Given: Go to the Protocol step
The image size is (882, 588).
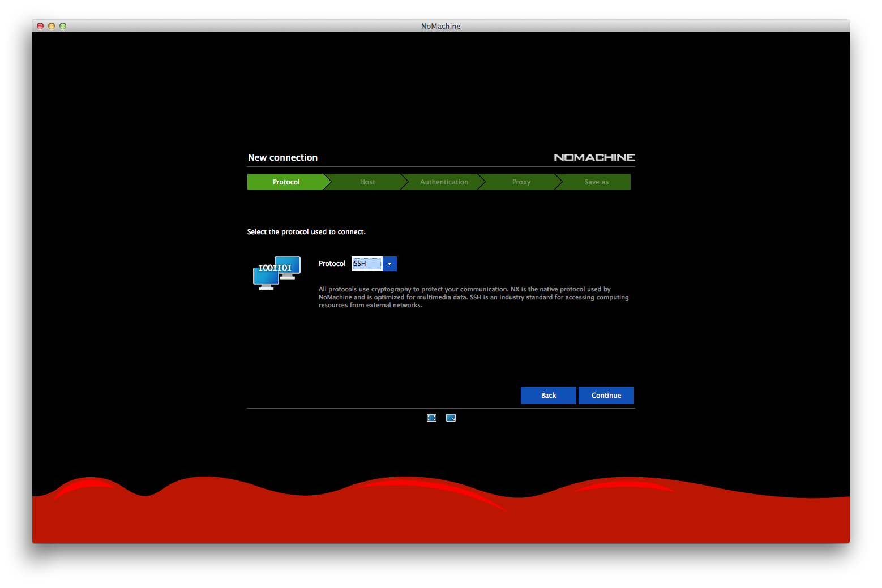Looking at the screenshot, I should (x=286, y=182).
